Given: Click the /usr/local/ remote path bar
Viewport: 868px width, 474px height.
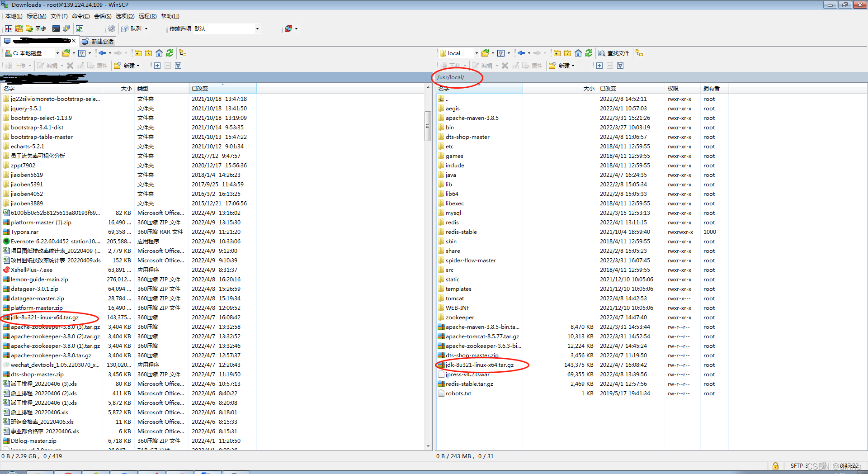Looking at the screenshot, I should [x=650, y=77].
